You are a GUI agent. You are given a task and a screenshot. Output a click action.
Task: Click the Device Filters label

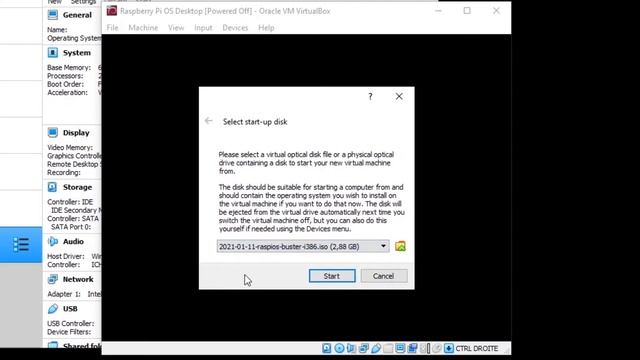(x=69, y=332)
